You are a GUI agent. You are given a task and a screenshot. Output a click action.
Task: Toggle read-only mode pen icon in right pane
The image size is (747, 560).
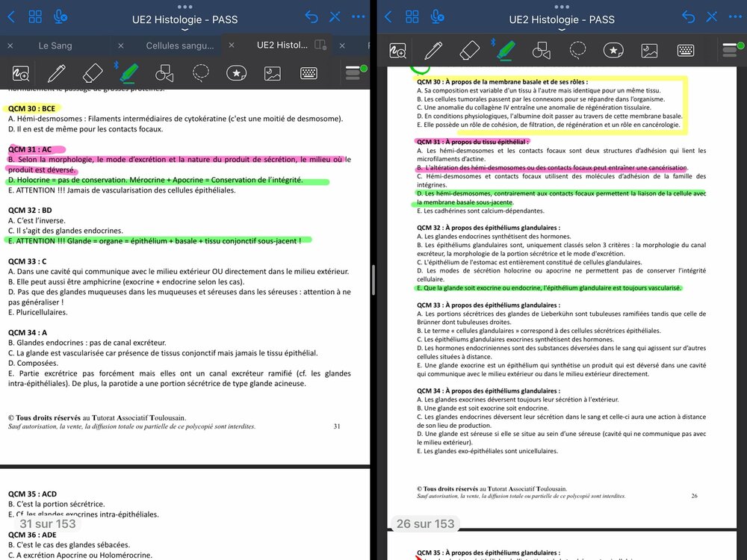[710, 16]
